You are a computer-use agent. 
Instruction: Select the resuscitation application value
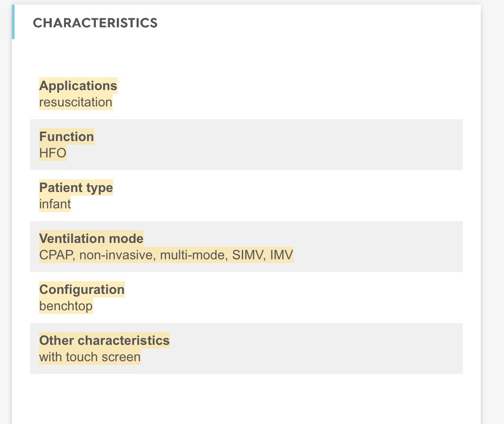point(75,102)
